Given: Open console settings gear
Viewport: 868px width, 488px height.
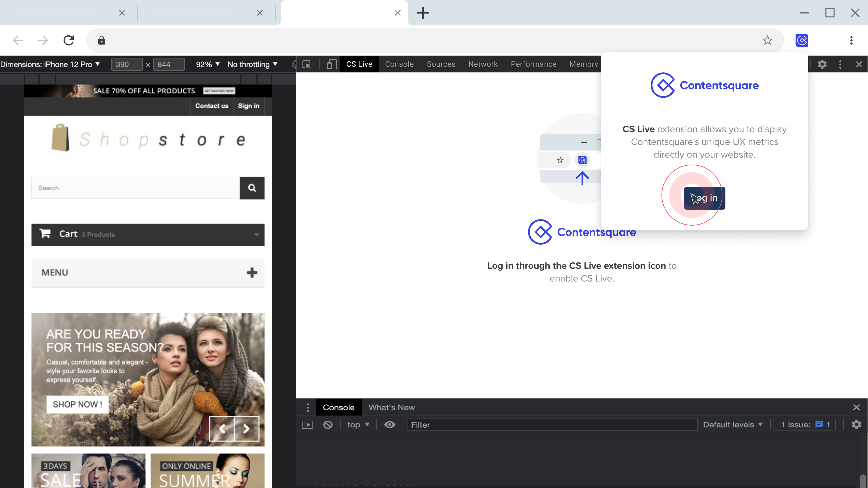Looking at the screenshot, I should [856, 425].
